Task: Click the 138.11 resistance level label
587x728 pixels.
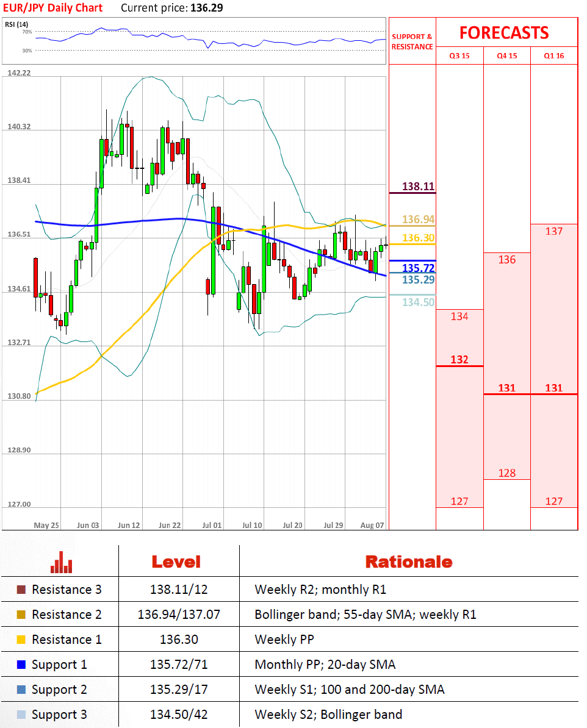Action: pyautogui.click(x=419, y=187)
